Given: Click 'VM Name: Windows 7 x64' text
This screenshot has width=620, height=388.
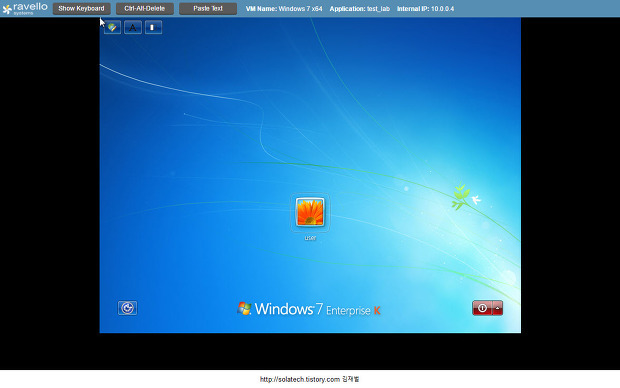Looking at the screenshot, I should point(284,9).
